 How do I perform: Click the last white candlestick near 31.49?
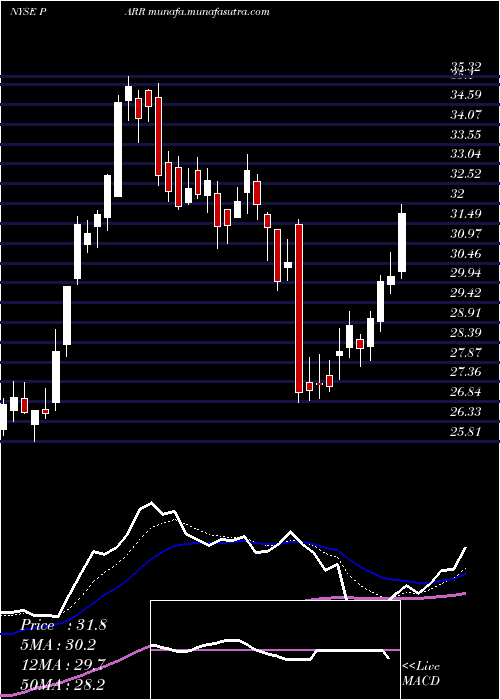pyautogui.click(x=402, y=242)
